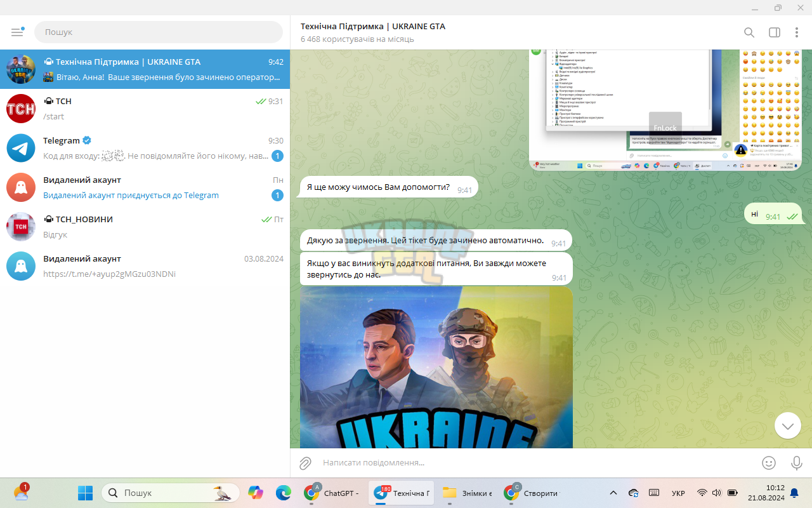Image resolution: width=812 pixels, height=508 pixels.
Task: Open Microsoft Edge from the taskbar
Action: [284, 493]
